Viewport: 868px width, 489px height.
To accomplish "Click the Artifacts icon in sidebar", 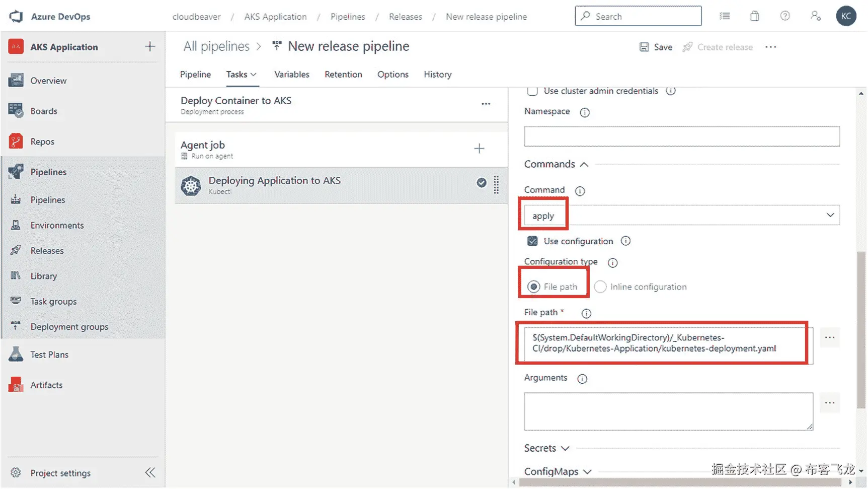I will tap(16, 385).
